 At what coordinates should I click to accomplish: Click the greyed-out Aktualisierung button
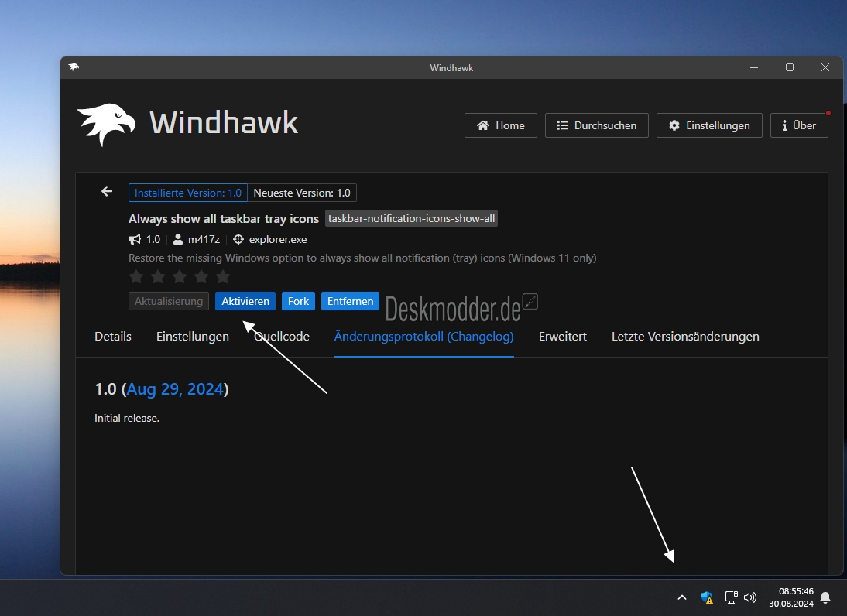(169, 301)
